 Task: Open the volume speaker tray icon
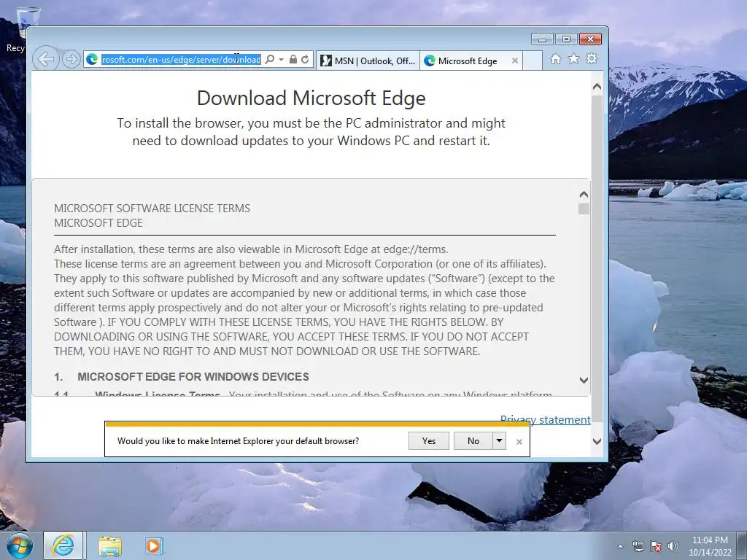tap(673, 546)
